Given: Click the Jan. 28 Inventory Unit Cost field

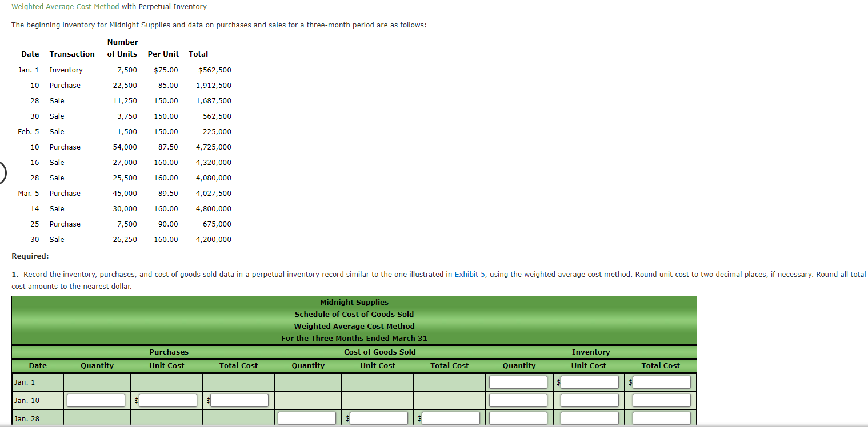Looking at the screenshot, I should point(590,418).
